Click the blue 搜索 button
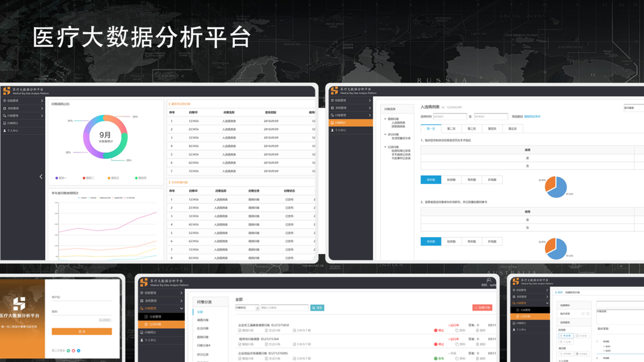644x362 pixels. click(x=317, y=308)
